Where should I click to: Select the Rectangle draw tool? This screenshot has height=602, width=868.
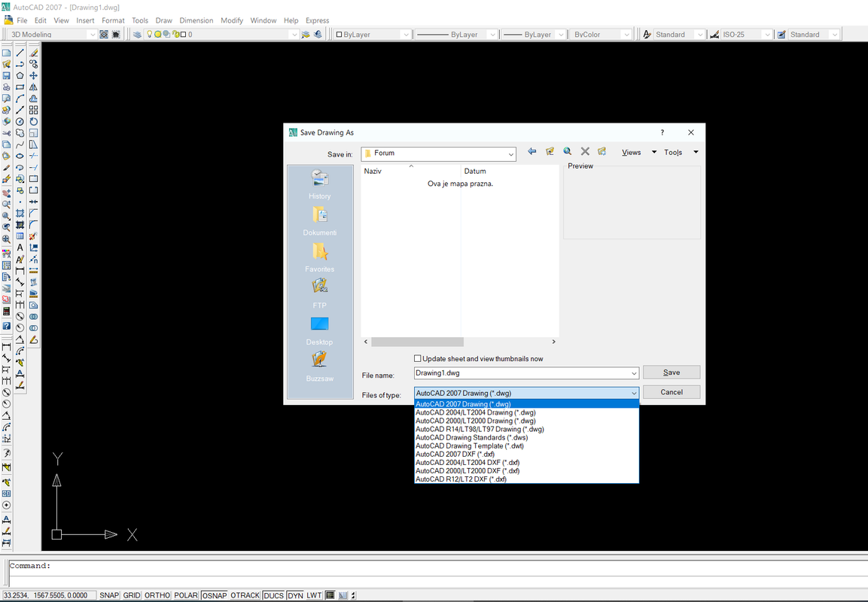click(x=20, y=87)
